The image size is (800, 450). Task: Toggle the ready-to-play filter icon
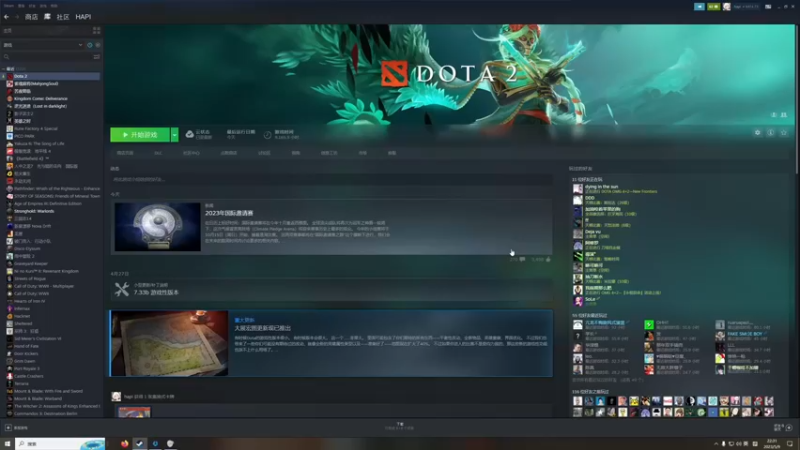(x=97, y=45)
